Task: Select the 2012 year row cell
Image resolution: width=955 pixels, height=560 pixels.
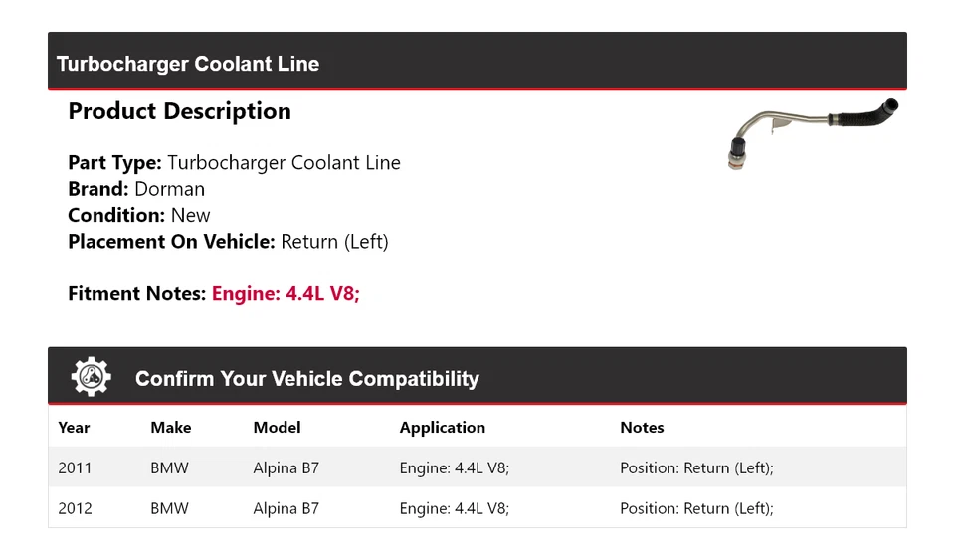Action: pyautogui.click(x=75, y=508)
